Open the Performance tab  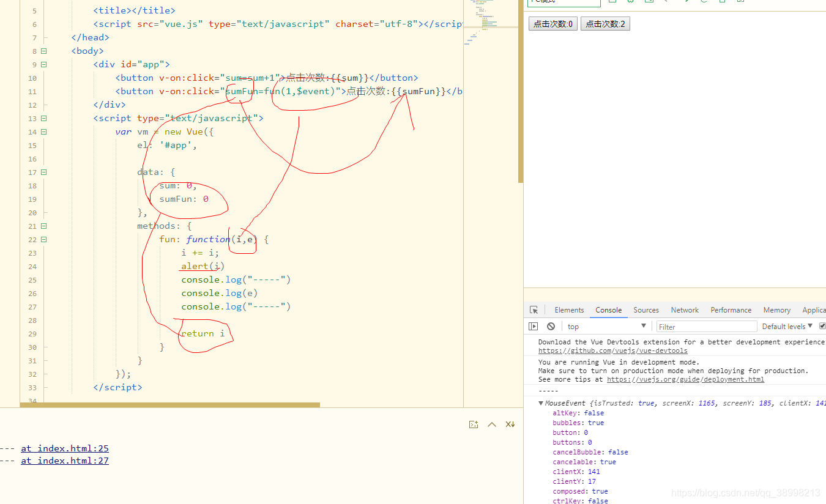click(731, 310)
